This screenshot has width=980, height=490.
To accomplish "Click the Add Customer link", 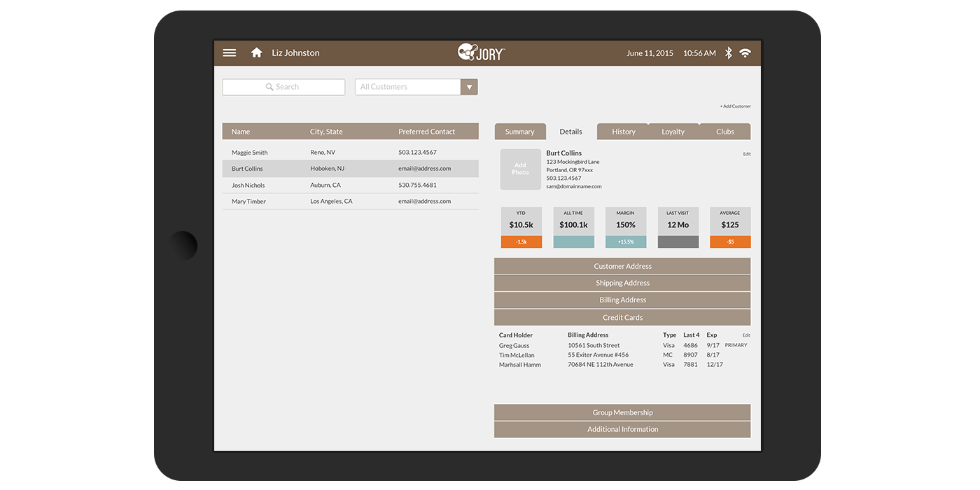I will [735, 106].
